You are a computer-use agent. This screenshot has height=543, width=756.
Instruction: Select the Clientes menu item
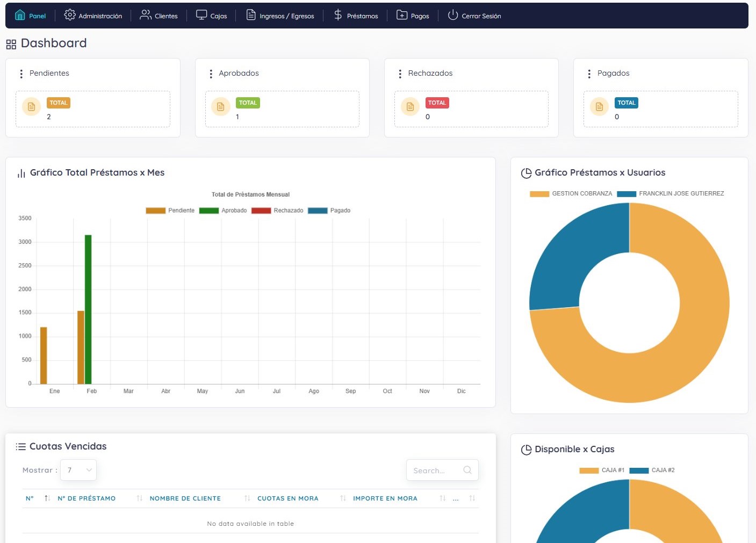(x=165, y=16)
